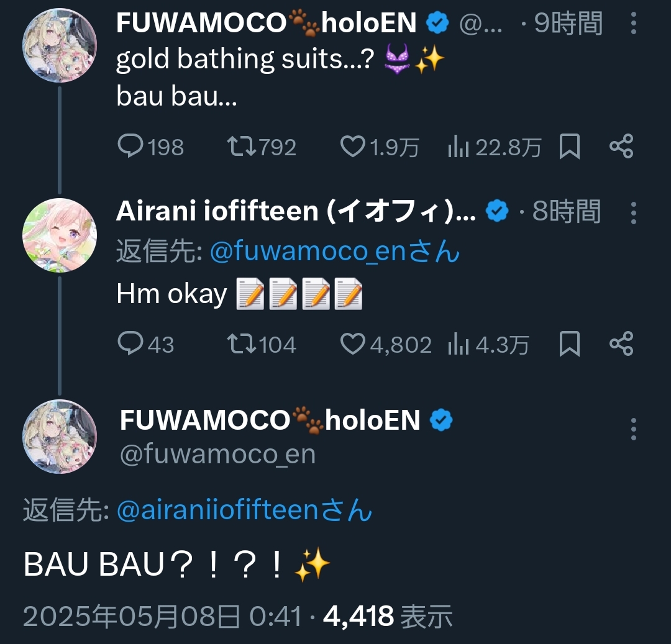This screenshot has width=671, height=644.
Task: View analytics showing 22.8万 views
Action: 495,147
